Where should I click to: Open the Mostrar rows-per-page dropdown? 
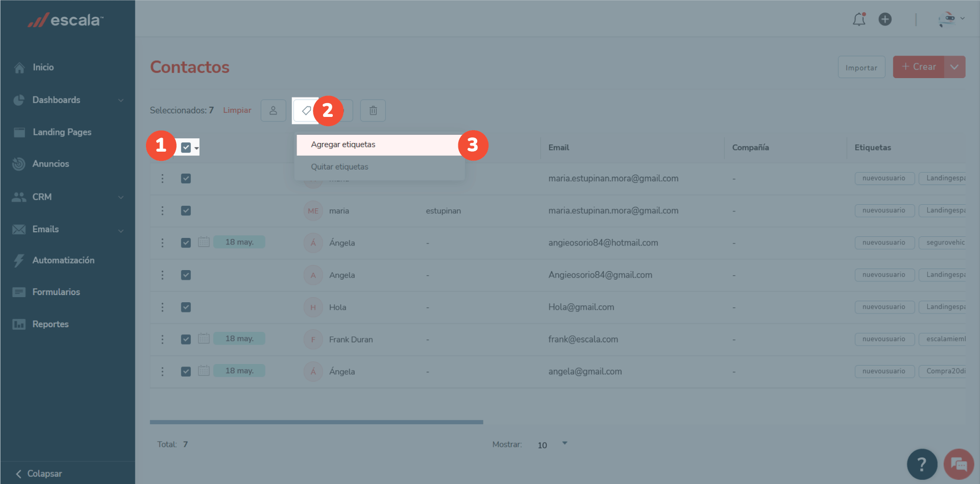click(x=552, y=445)
